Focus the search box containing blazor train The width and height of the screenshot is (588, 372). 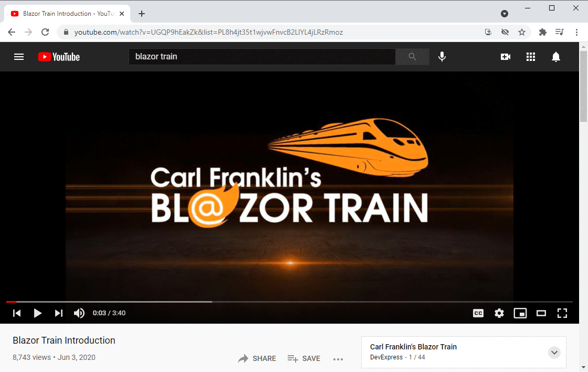pyautogui.click(x=262, y=57)
